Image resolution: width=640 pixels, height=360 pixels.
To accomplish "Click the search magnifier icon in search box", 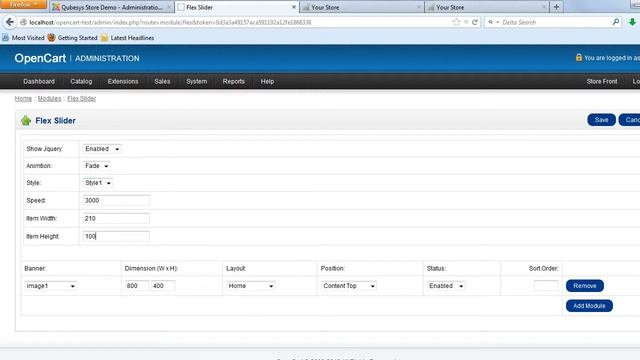I will [616, 22].
